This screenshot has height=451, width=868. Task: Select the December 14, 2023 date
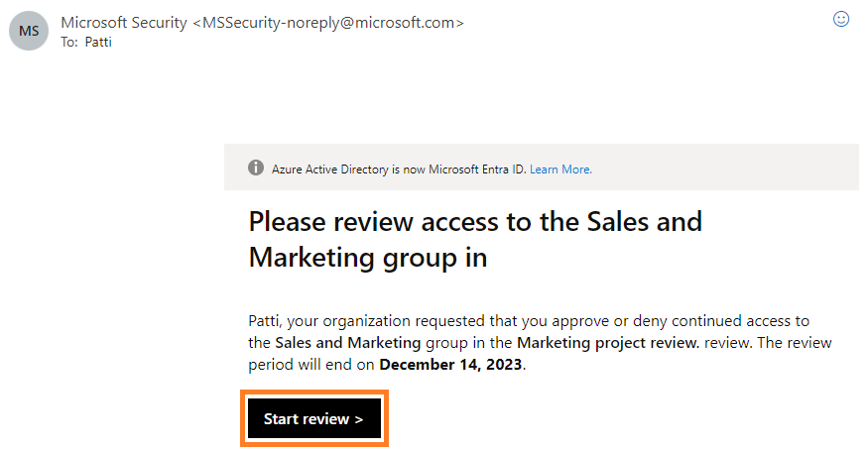(x=450, y=365)
